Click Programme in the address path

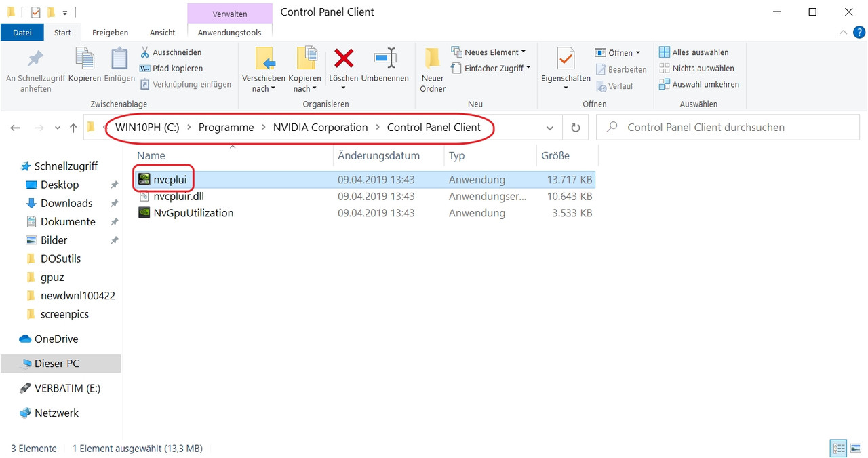click(226, 127)
